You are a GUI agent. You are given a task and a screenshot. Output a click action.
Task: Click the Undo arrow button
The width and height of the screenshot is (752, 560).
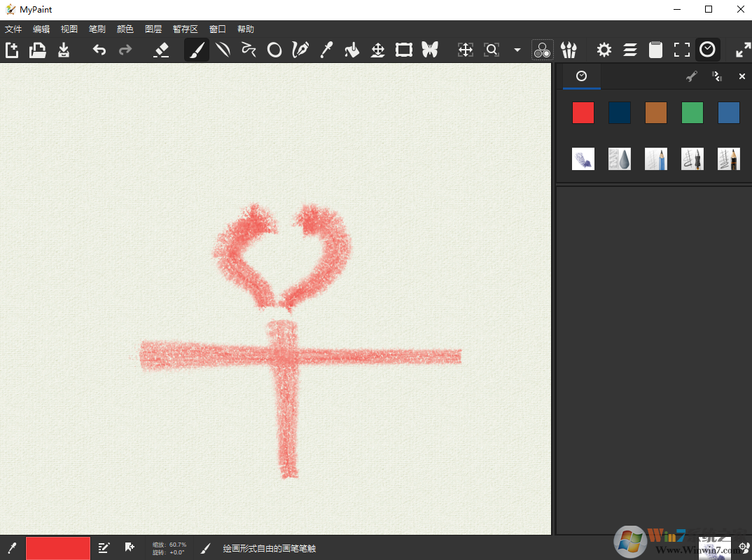tap(99, 49)
